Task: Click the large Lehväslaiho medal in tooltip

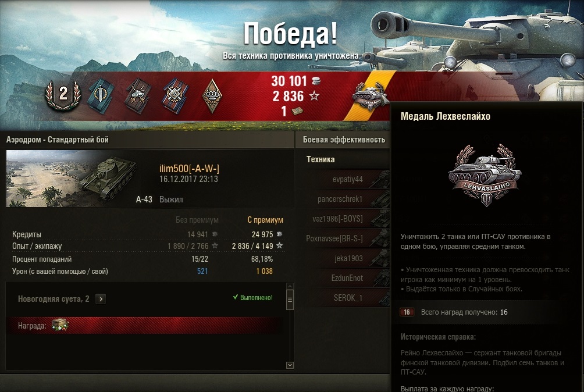Action: click(x=485, y=175)
